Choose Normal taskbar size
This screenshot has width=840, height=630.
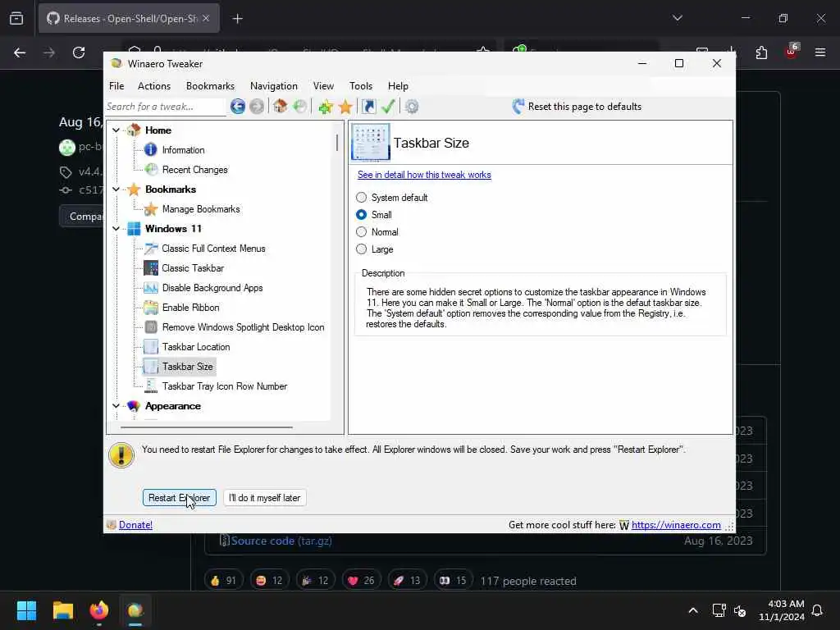click(x=362, y=232)
